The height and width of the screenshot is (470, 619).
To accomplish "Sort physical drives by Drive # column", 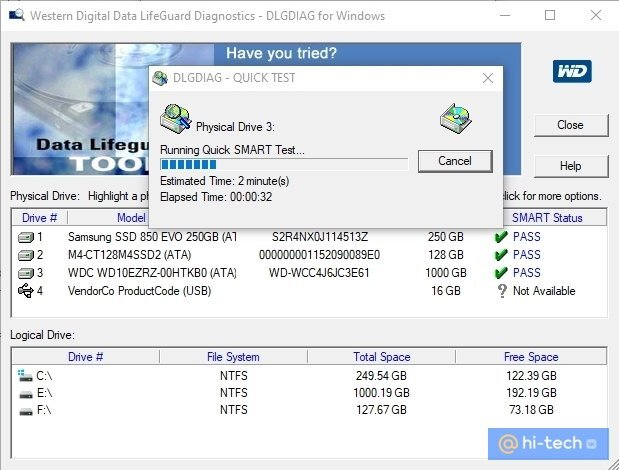I will (39, 218).
